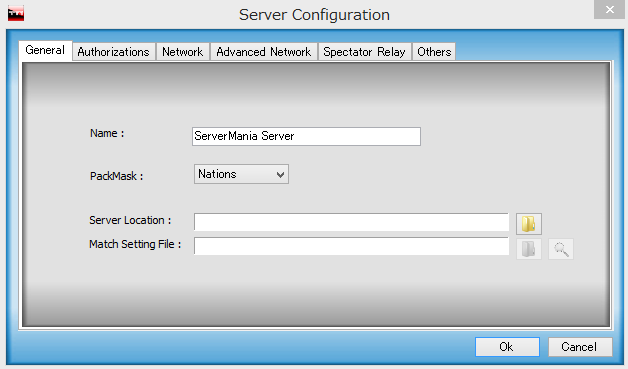This screenshot has width=628, height=369.
Task: Switch to Advanced Network tab
Action: coord(264,52)
